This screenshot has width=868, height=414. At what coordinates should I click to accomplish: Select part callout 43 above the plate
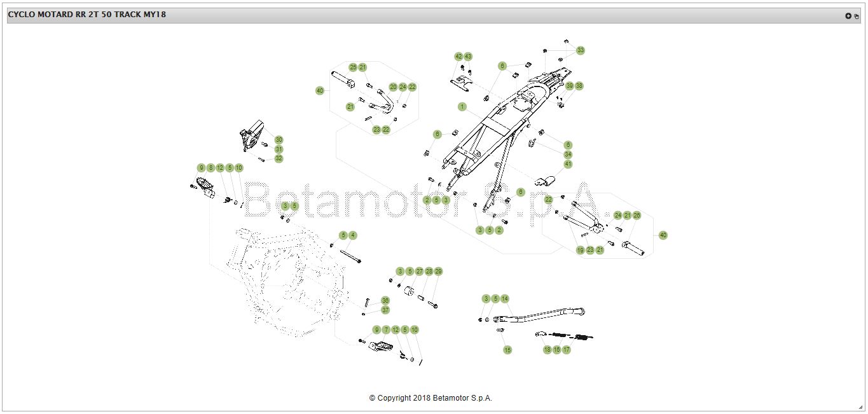click(468, 57)
